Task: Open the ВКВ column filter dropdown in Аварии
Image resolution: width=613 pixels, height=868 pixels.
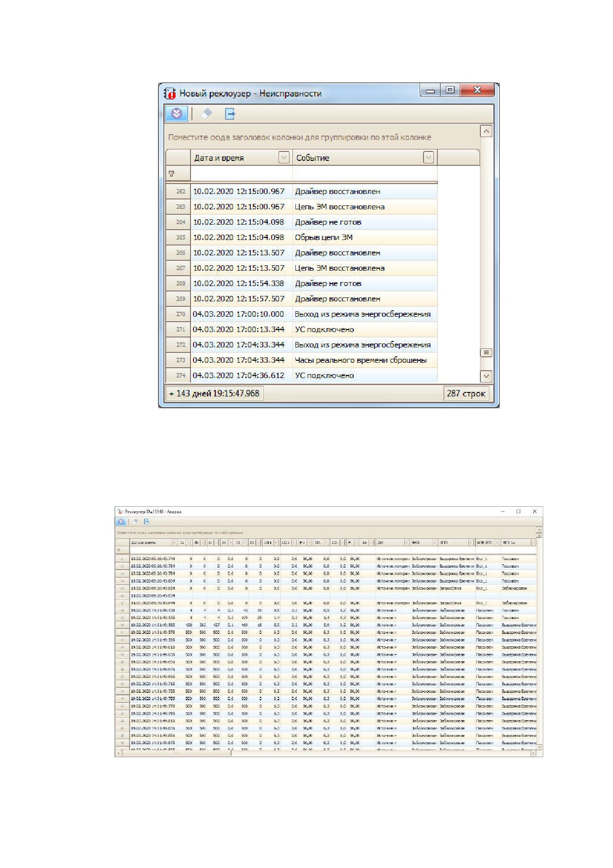Action: pos(433,542)
